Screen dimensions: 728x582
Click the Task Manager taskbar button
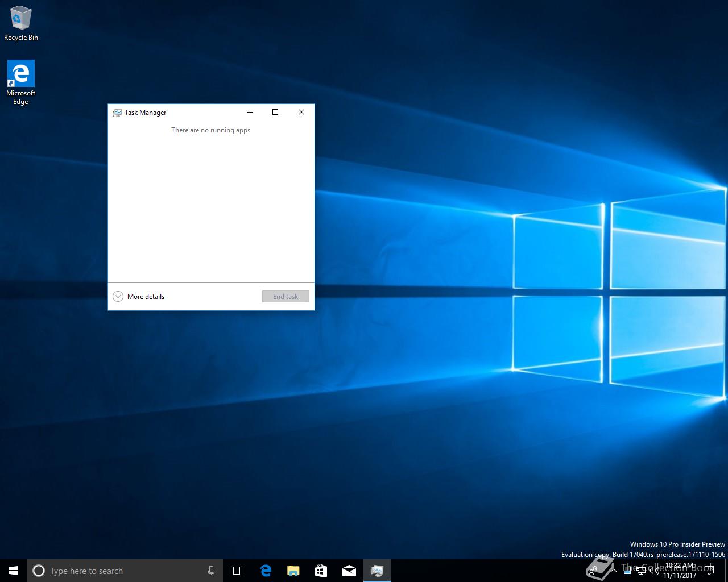pos(377,571)
